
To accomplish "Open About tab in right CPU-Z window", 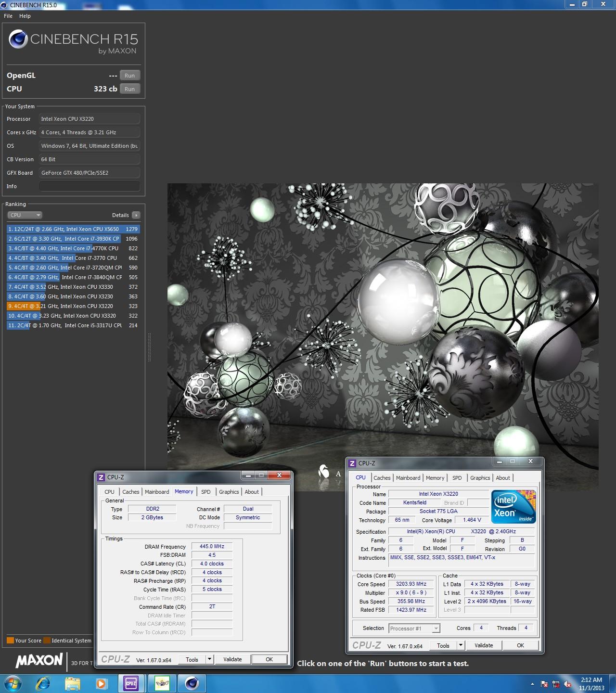I will 503,478.
